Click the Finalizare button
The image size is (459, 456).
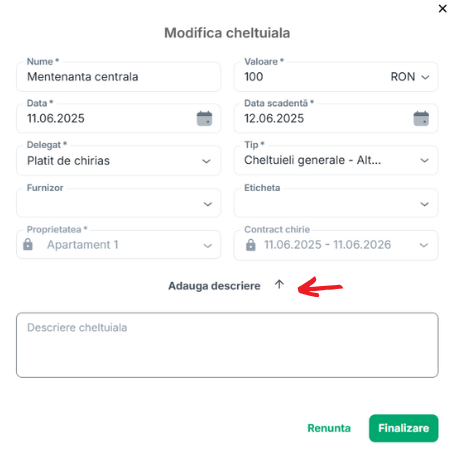click(x=403, y=428)
